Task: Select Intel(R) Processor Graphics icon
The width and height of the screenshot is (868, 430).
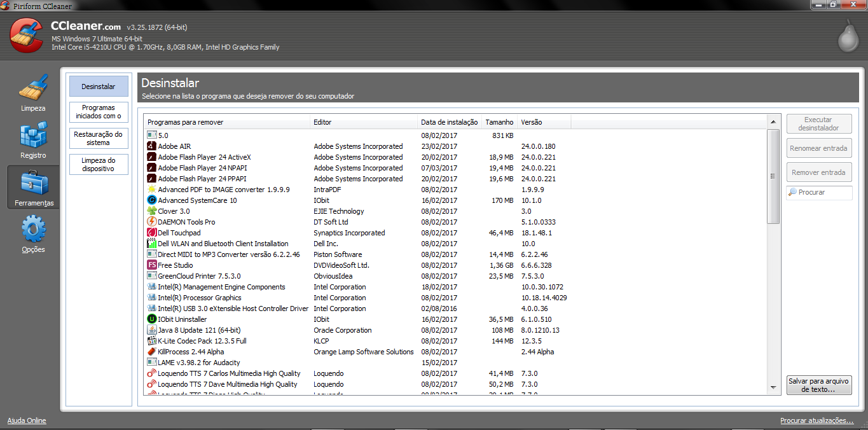Action: click(x=152, y=298)
